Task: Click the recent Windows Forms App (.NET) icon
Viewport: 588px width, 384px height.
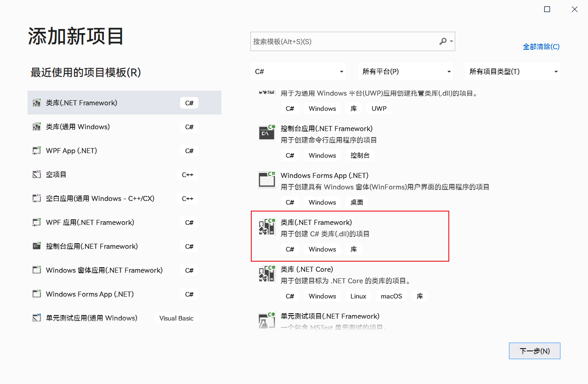Action: (x=37, y=294)
